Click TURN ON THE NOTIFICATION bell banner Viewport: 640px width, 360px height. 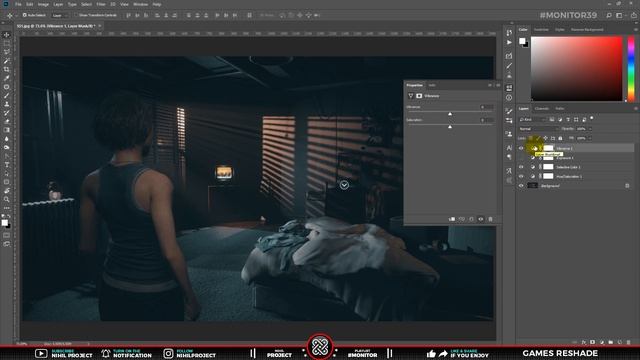point(127,353)
